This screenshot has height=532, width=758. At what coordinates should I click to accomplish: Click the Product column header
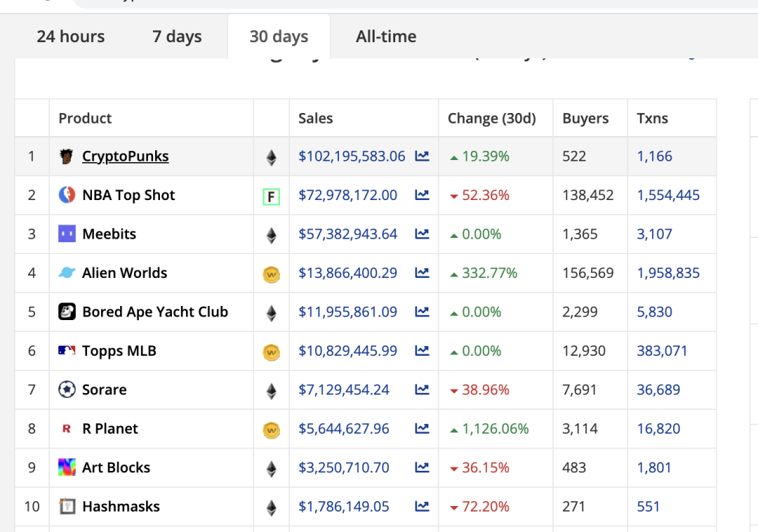tap(85, 119)
